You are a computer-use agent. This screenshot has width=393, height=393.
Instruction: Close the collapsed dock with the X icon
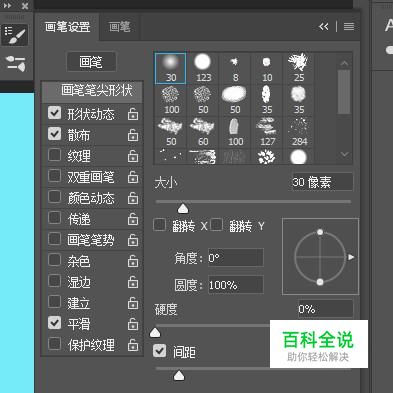25,6
